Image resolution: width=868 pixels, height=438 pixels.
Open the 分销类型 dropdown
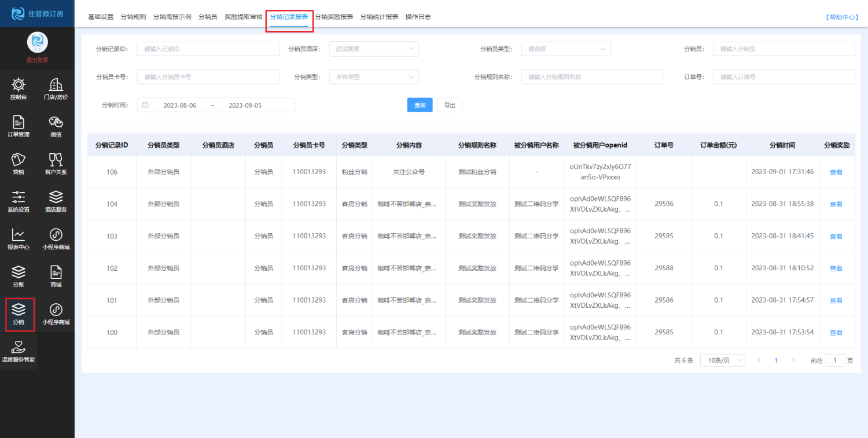tap(374, 77)
